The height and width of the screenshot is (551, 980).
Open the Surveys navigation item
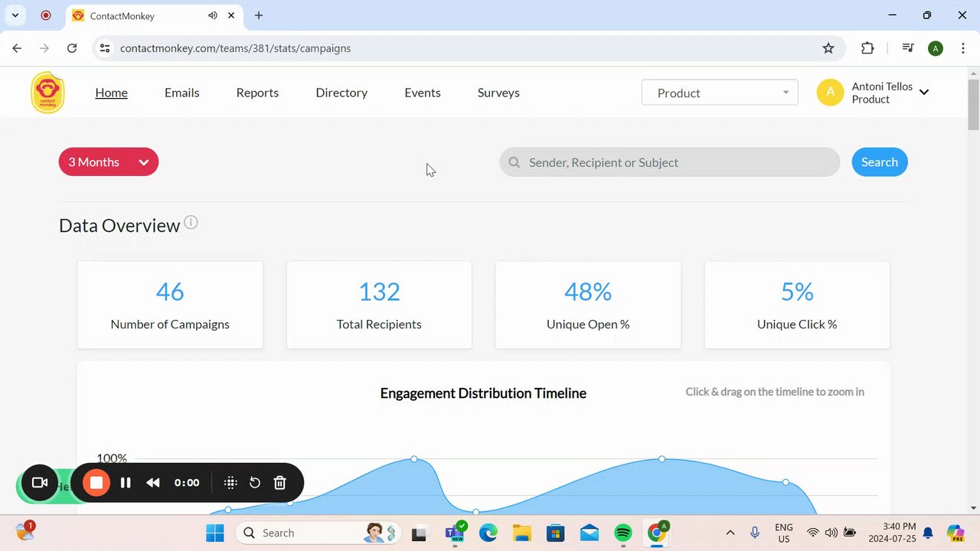[x=498, y=93]
